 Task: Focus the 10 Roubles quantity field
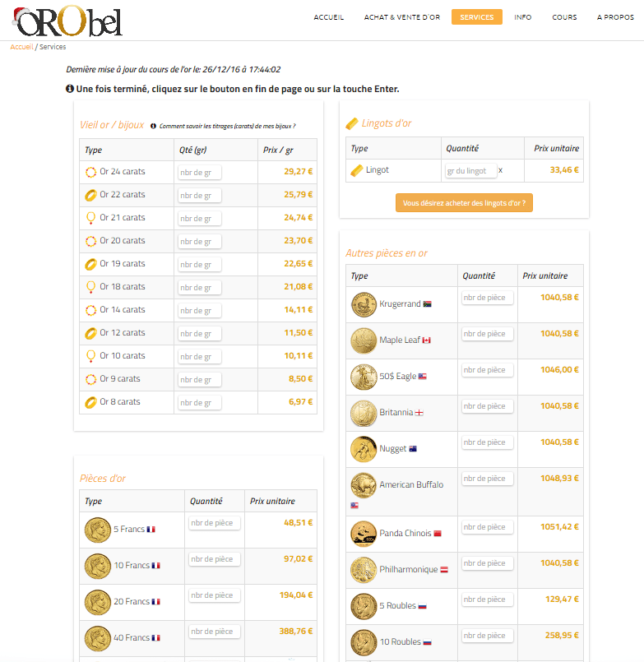[488, 636]
